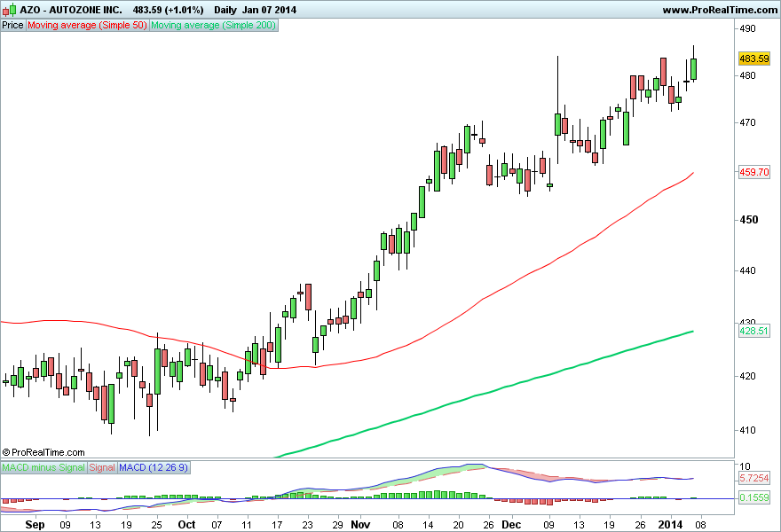The image size is (781, 532).
Task: Click the Oct label on time axis
Action: tap(186, 525)
